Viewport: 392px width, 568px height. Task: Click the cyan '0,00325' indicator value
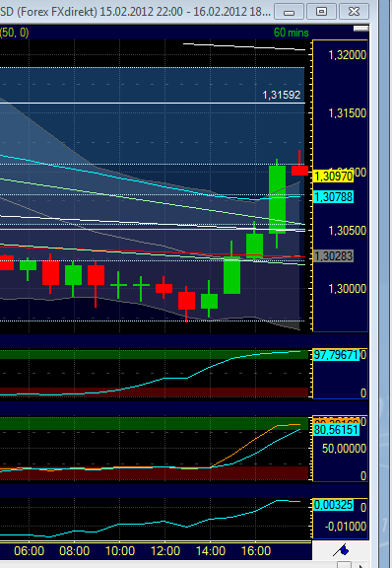tap(333, 505)
